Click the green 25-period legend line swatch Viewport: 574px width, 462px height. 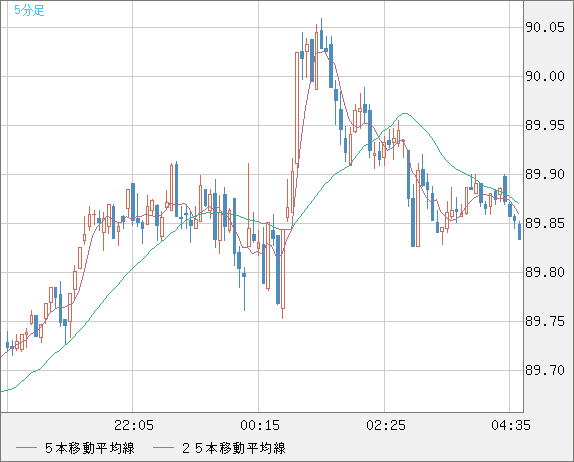pyautogui.click(x=163, y=448)
